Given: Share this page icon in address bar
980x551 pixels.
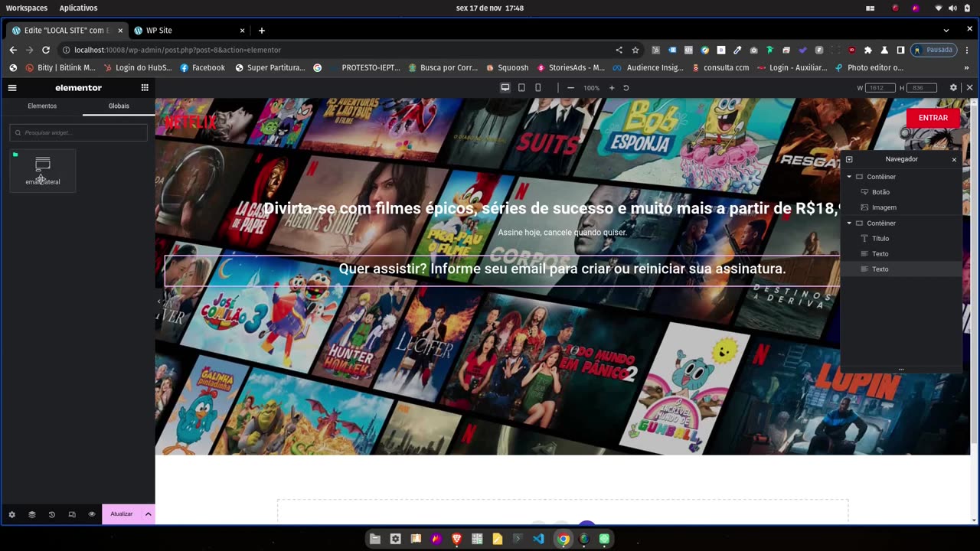Looking at the screenshot, I should [619, 50].
